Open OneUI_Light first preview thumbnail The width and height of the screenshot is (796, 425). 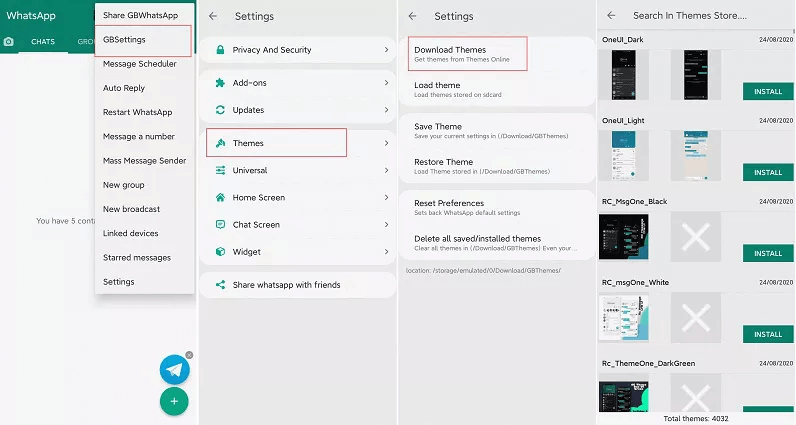pyautogui.click(x=623, y=155)
